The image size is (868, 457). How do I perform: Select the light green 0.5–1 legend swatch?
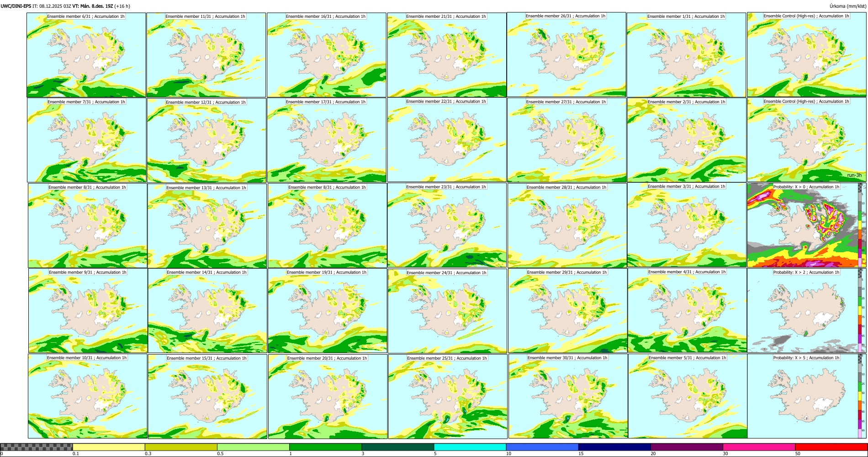pos(253,447)
